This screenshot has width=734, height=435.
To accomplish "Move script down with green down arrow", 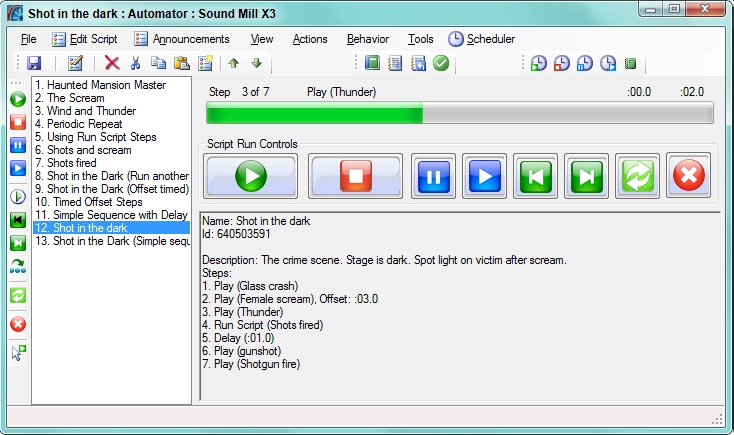I will point(257,63).
